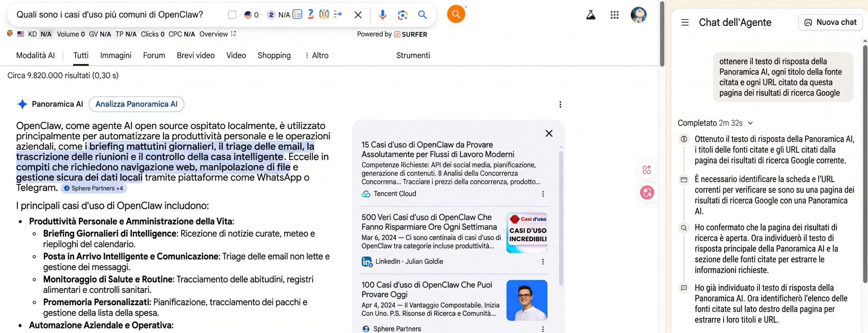Click Analizza Panoramica AI button
This screenshot has width=868, height=333.
(x=136, y=104)
